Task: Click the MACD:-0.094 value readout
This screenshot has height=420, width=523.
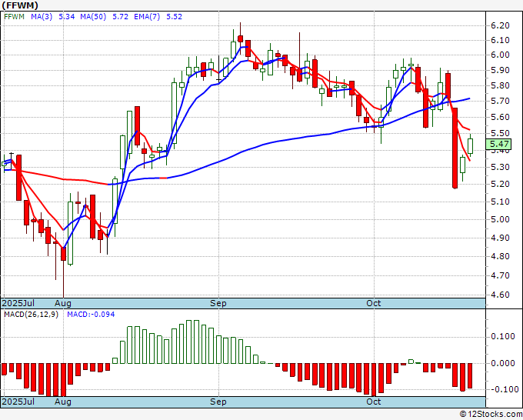Action: (91, 315)
